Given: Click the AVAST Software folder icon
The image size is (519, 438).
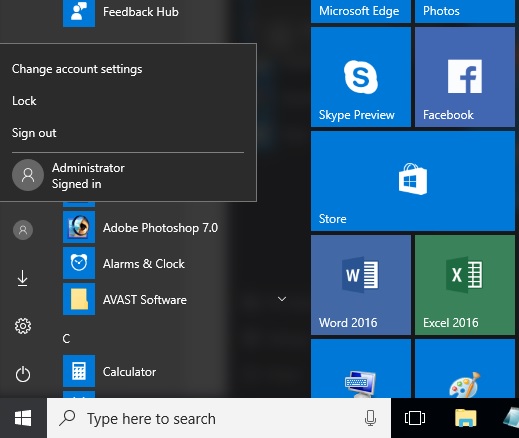Looking at the screenshot, I should click(79, 299).
